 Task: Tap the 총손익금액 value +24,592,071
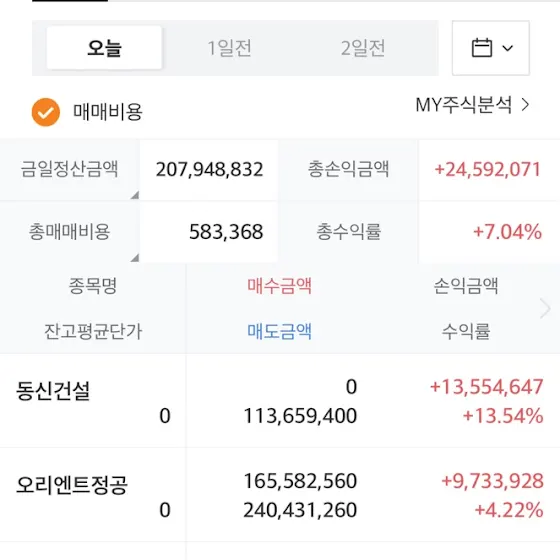click(x=488, y=169)
